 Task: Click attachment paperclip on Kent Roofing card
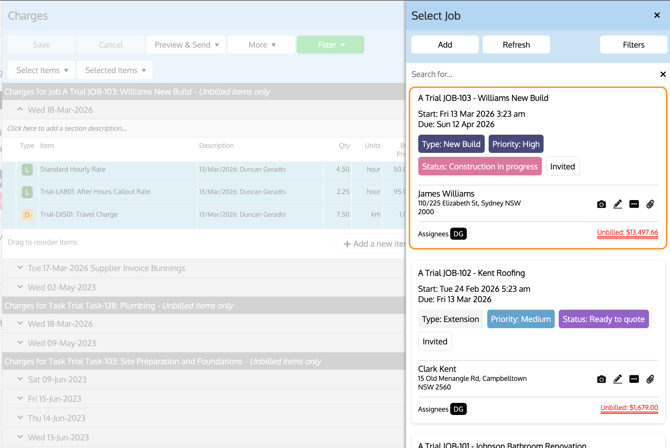click(x=650, y=379)
